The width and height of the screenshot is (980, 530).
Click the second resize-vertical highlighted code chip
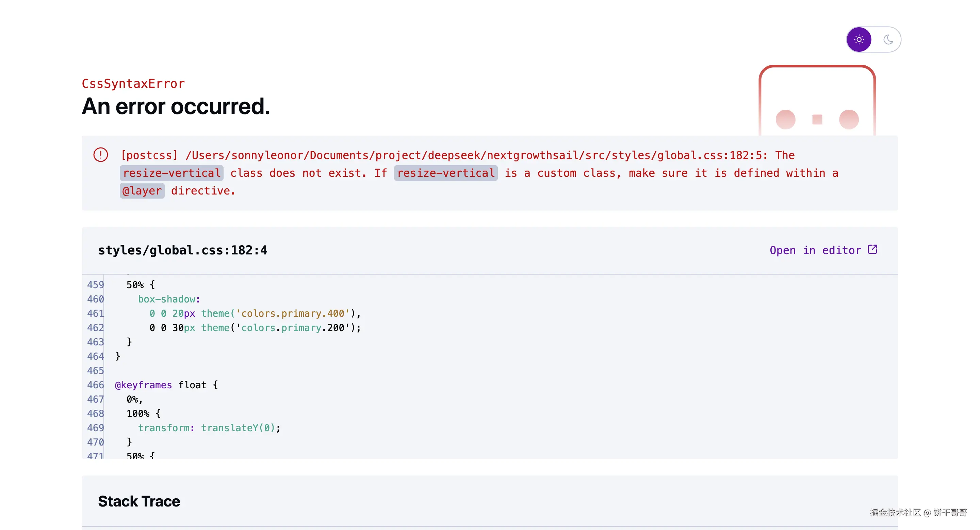pyautogui.click(x=445, y=173)
